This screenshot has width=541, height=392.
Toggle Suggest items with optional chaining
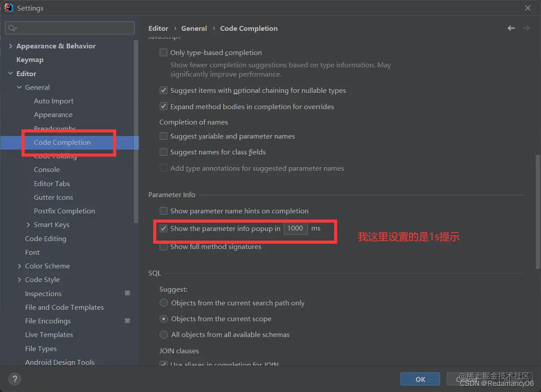coord(163,90)
